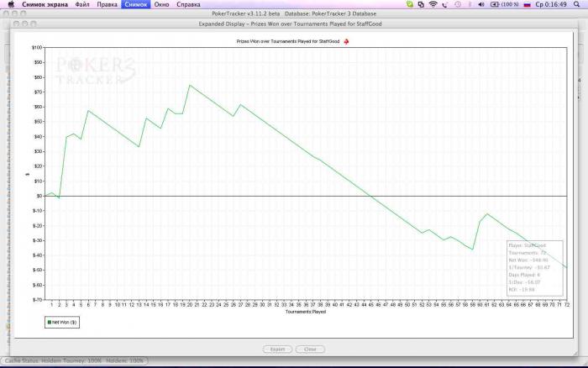Viewport: 588px width, 368px height.
Task: Open Spotlight search magnifier
Action: (576, 4)
